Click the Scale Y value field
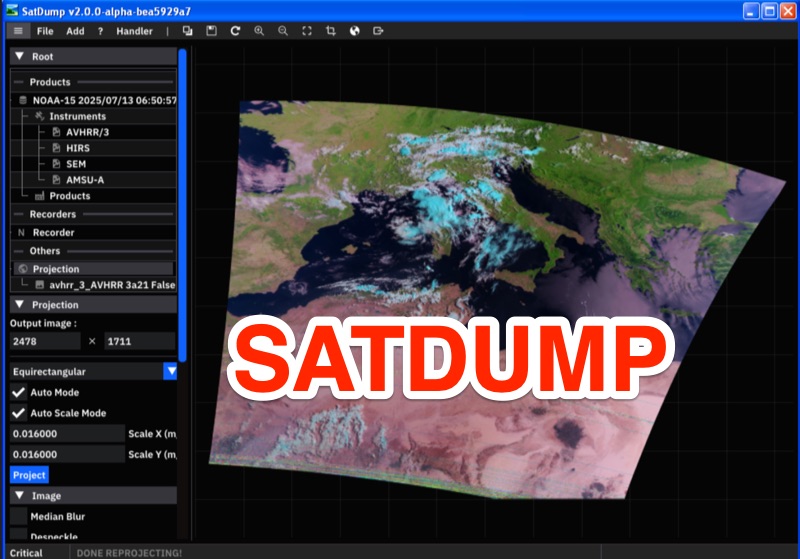 [67, 454]
